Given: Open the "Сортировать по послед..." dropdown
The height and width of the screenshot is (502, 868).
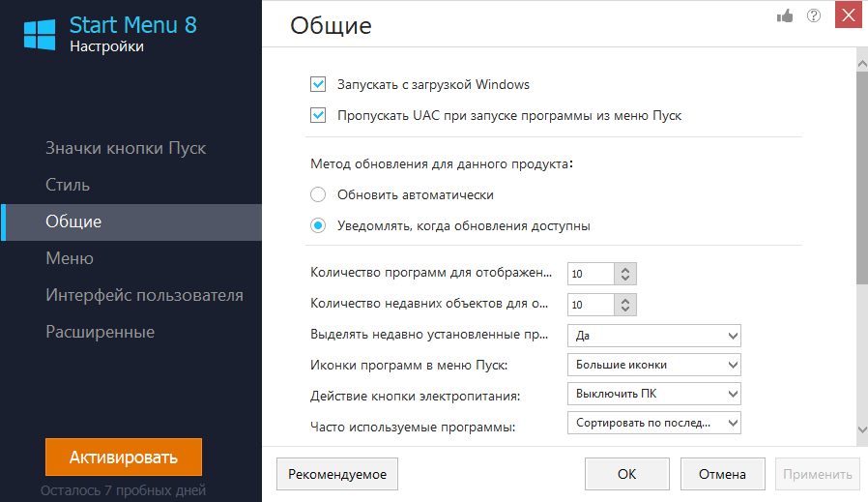Looking at the screenshot, I should click(654, 423).
